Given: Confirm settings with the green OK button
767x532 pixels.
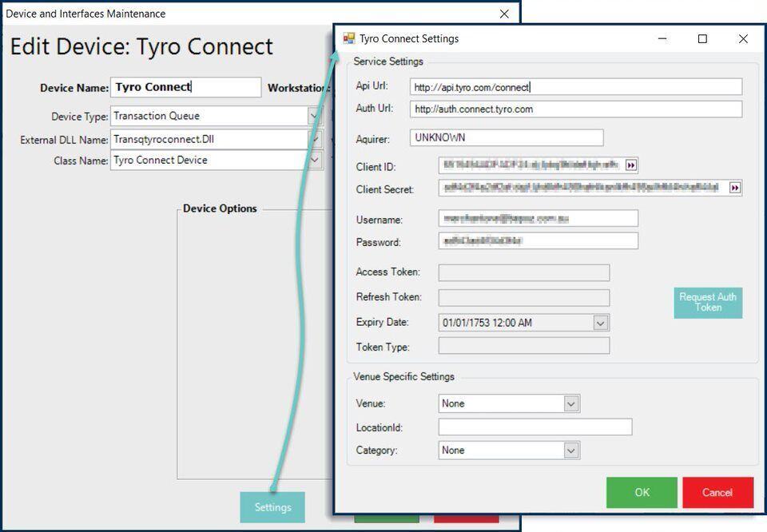Looking at the screenshot, I should [x=642, y=492].
